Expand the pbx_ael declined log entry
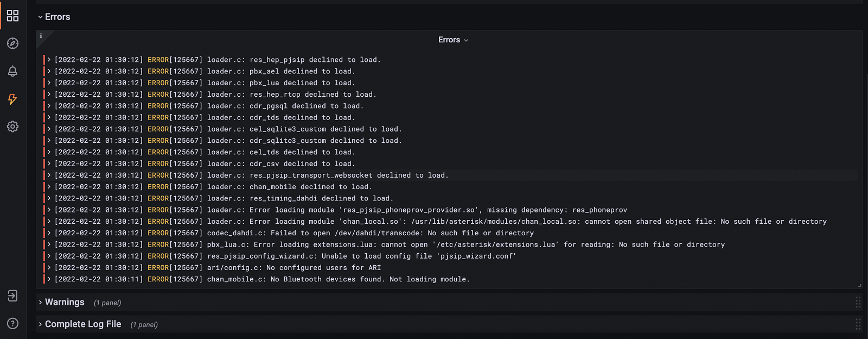The image size is (868, 339). (49, 71)
